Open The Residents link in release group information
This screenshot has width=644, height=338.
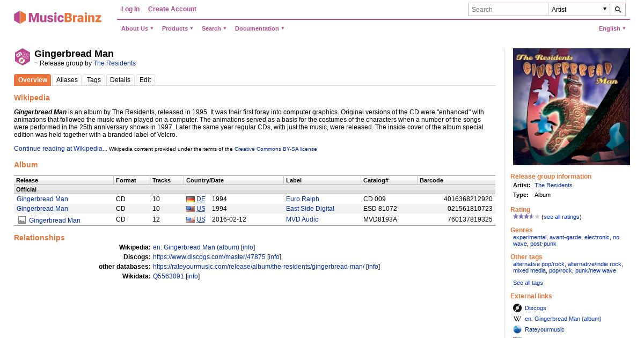553,185
